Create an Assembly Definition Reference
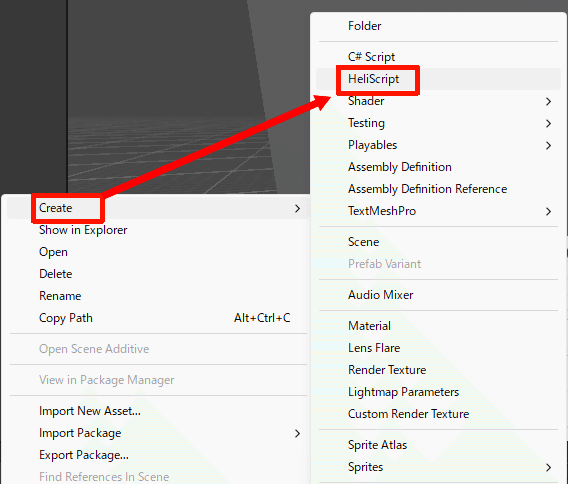This screenshot has height=484, width=568. (427, 189)
